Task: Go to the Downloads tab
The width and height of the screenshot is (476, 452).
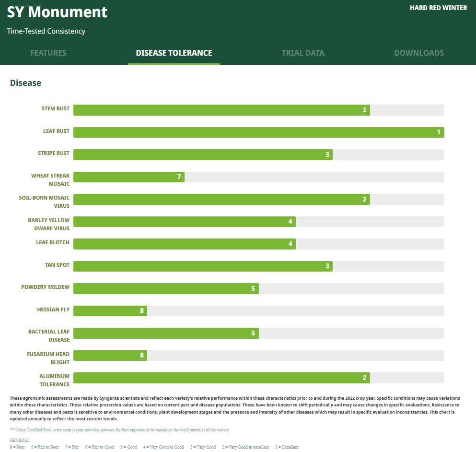Action: point(419,53)
